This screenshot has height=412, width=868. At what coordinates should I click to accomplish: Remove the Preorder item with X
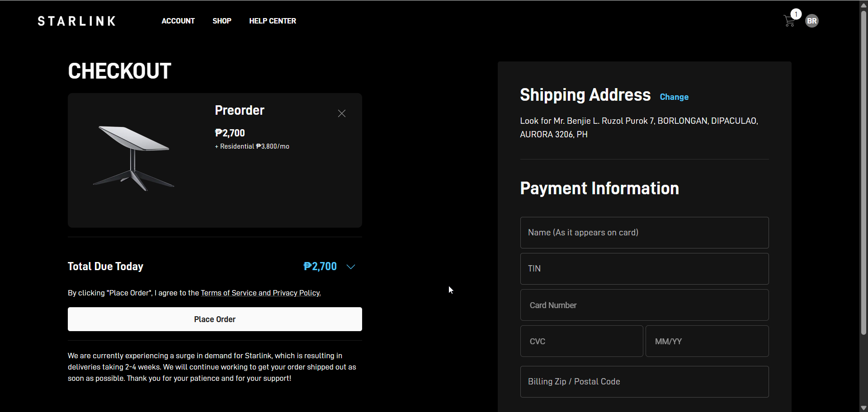point(342,113)
